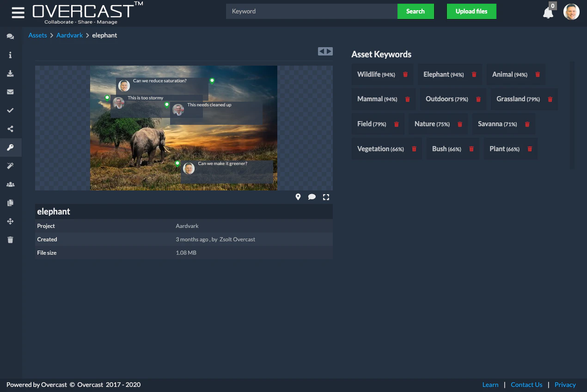Click the Upload files button

471,12
